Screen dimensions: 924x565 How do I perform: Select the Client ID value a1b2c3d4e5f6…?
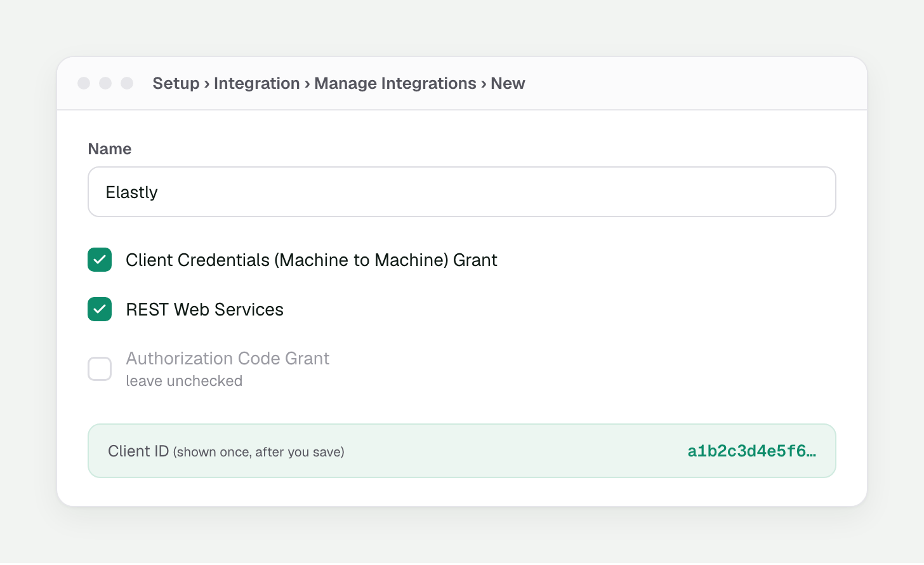[752, 451]
